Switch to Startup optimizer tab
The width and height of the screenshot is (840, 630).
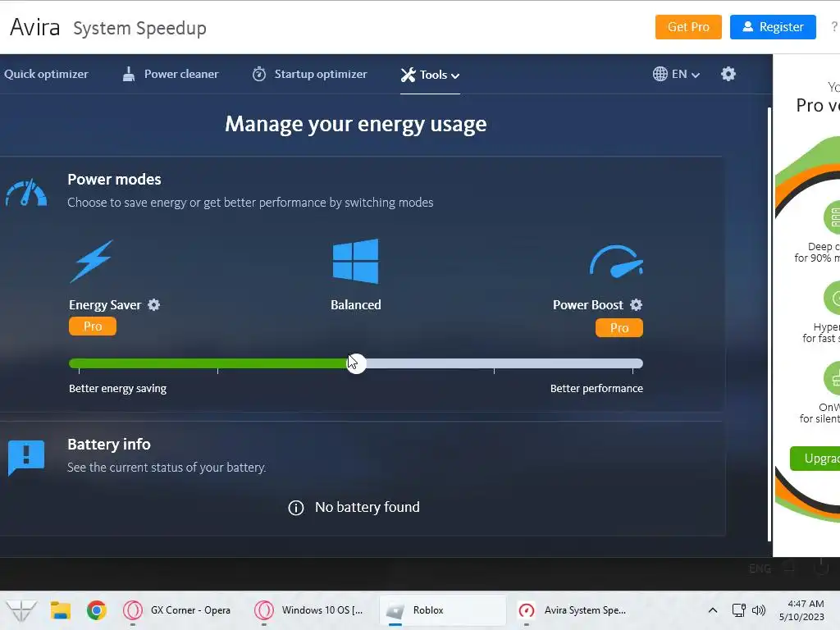coord(309,74)
